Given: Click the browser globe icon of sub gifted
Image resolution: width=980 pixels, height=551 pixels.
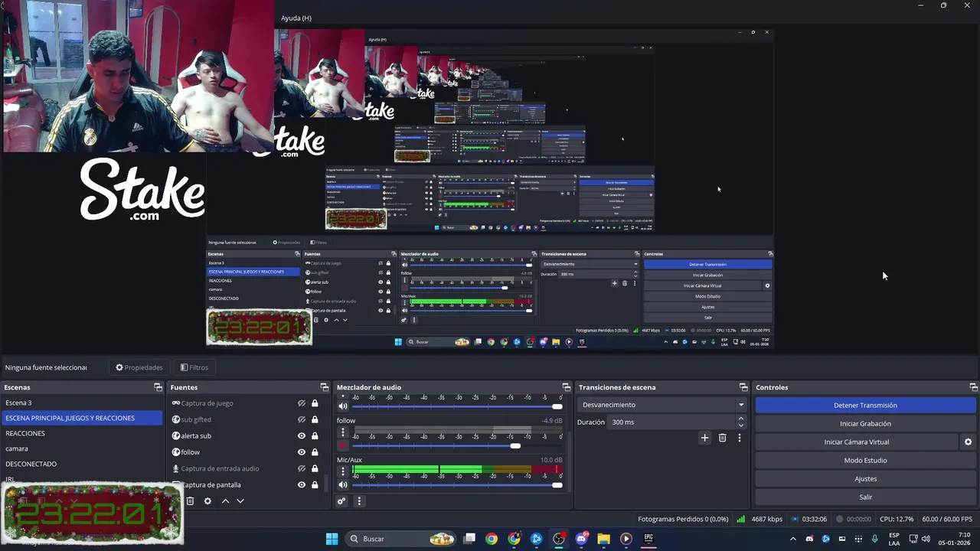Looking at the screenshot, I should pyautogui.click(x=176, y=419).
